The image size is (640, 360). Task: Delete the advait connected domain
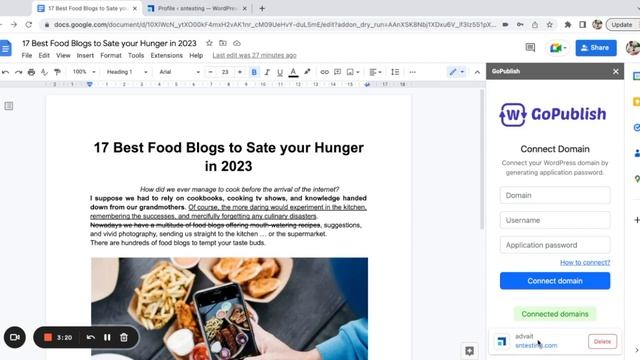click(x=602, y=342)
